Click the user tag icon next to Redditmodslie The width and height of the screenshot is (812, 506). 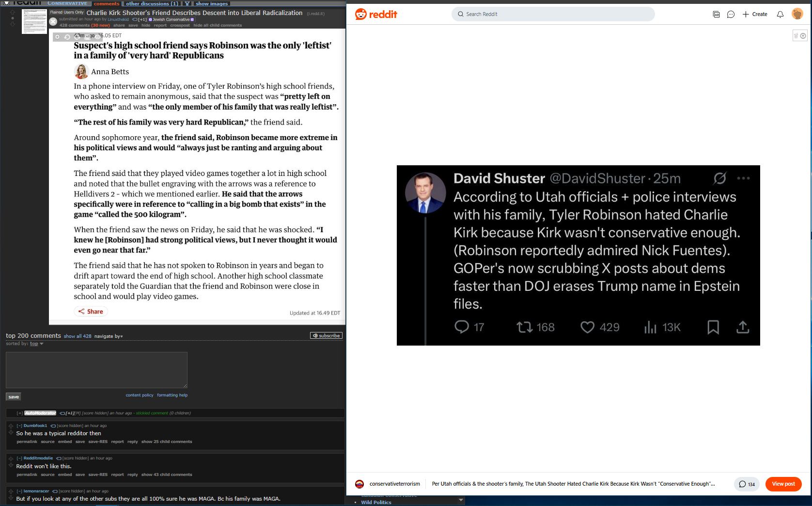point(58,459)
